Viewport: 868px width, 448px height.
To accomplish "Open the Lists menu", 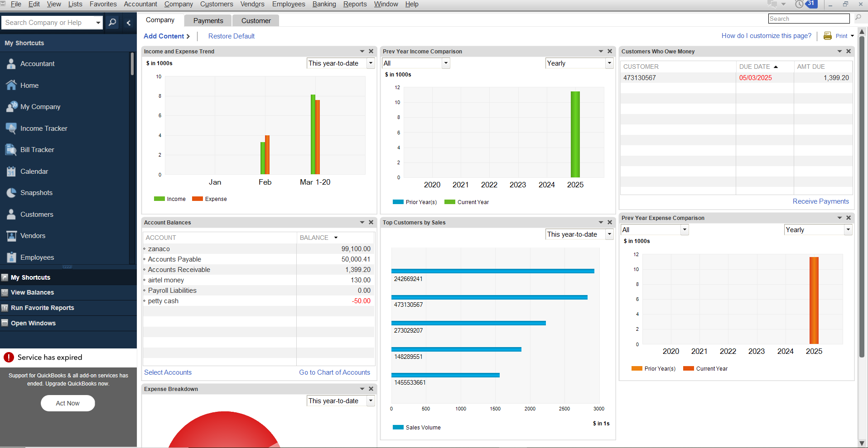I will pyautogui.click(x=75, y=4).
